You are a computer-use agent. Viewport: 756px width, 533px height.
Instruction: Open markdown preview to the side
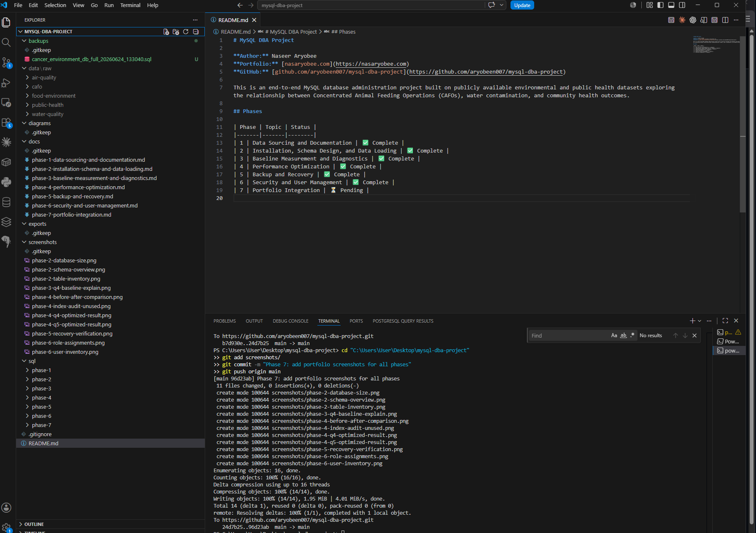click(x=704, y=20)
